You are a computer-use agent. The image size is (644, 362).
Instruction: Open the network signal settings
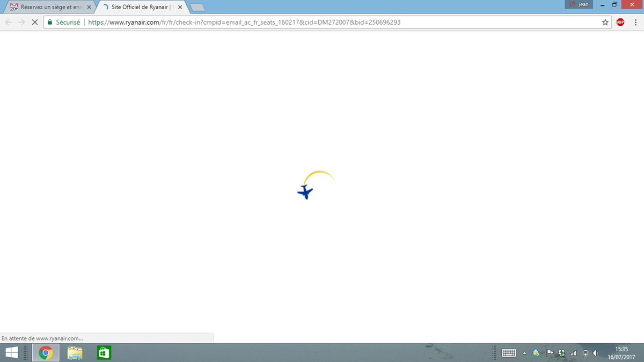tap(573, 353)
